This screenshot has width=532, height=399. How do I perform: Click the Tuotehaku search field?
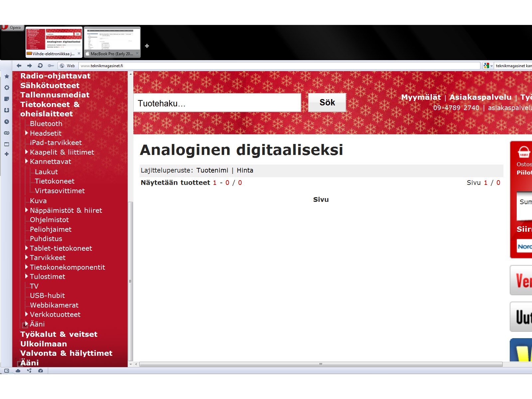[x=217, y=103]
